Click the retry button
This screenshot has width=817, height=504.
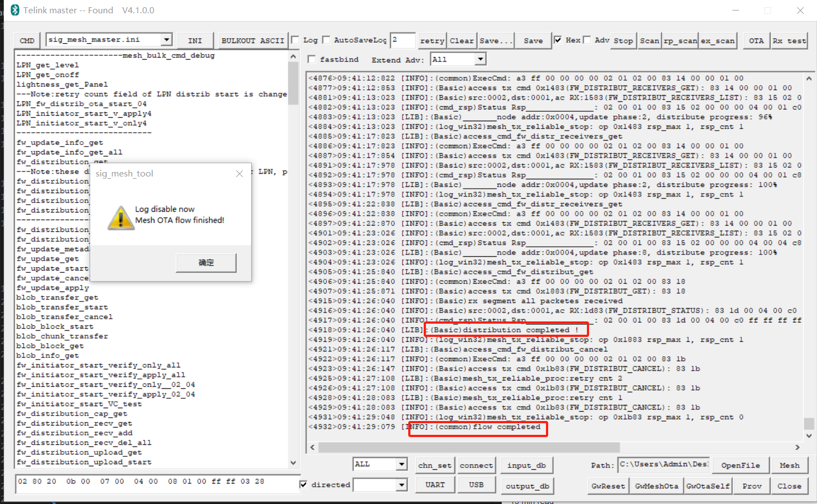click(x=432, y=40)
